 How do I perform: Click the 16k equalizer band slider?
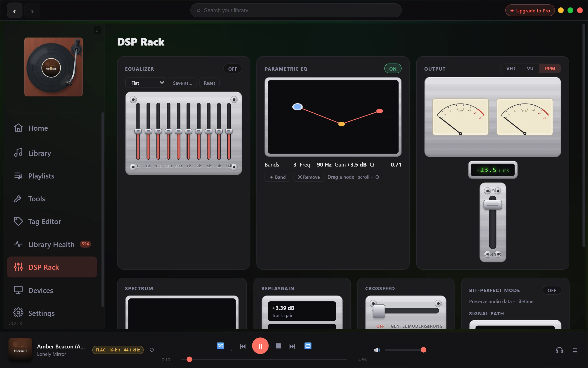[x=229, y=131]
